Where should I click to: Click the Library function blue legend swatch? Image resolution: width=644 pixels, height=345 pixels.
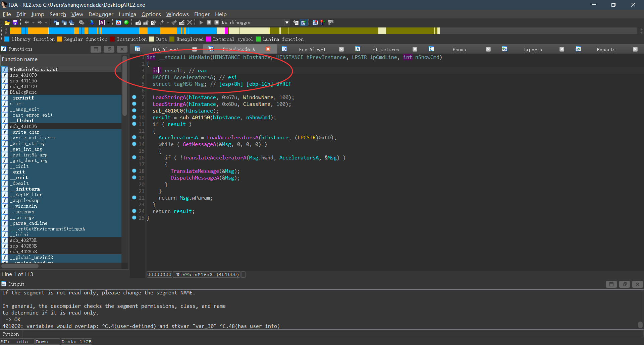(7, 39)
